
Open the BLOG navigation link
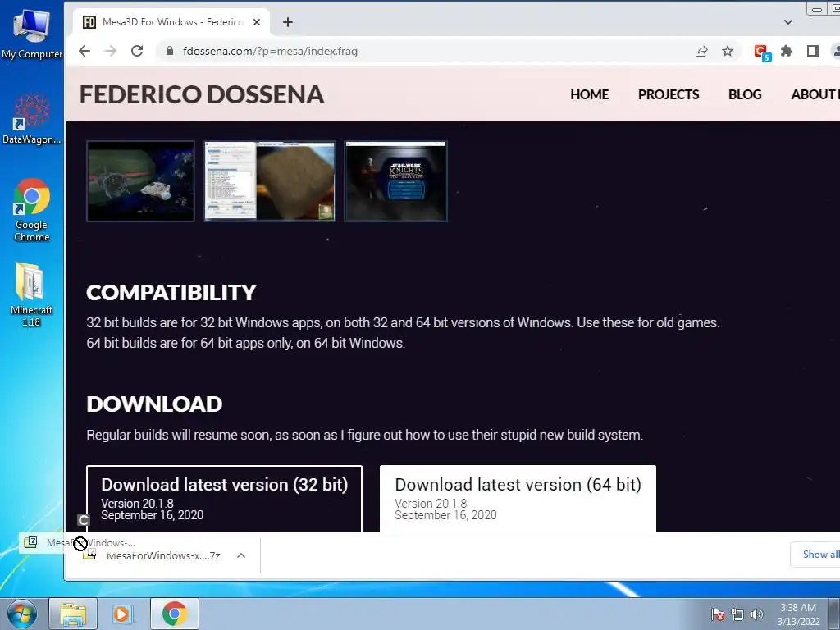tap(745, 95)
